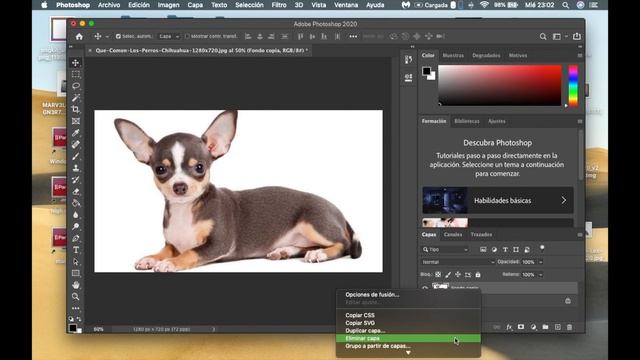The height and width of the screenshot is (360, 640).
Task: Switch to the Bibliotecas tab
Action: click(x=467, y=121)
